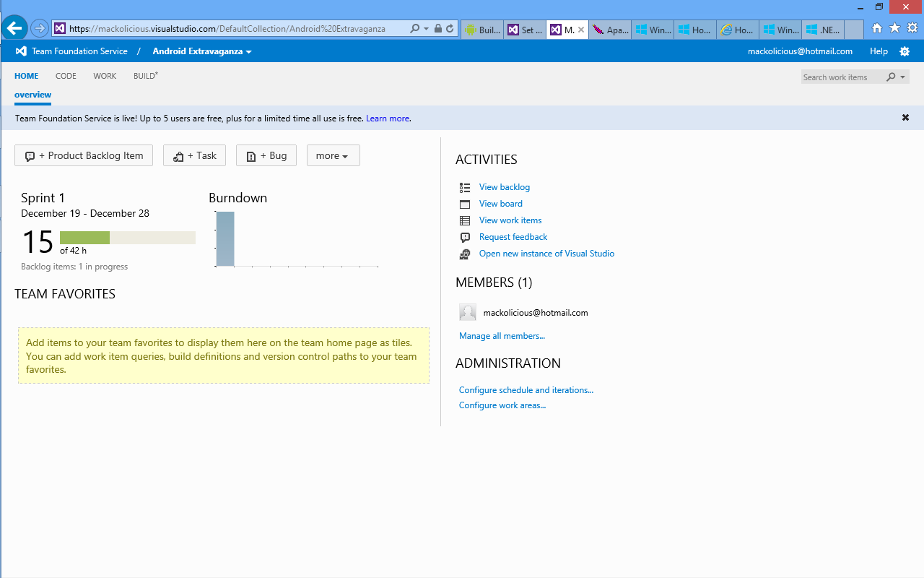This screenshot has width=924, height=578.
Task: Open the address bar autocomplete dropdown arrow
Action: (426, 29)
